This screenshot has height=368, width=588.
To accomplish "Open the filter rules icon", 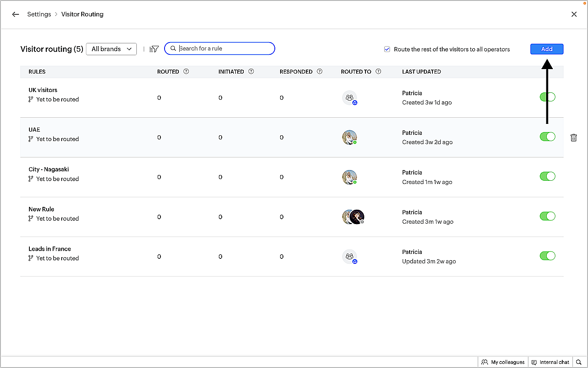I will click(x=154, y=49).
